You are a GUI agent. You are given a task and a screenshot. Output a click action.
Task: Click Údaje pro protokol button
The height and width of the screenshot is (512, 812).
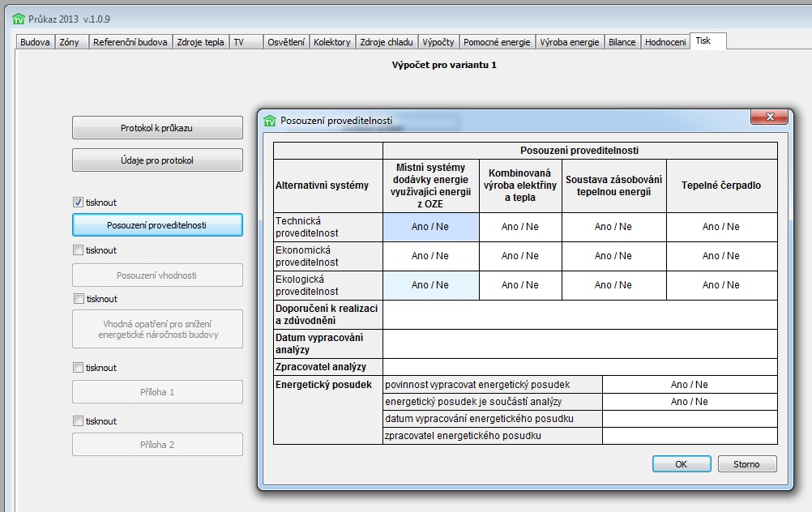point(157,160)
